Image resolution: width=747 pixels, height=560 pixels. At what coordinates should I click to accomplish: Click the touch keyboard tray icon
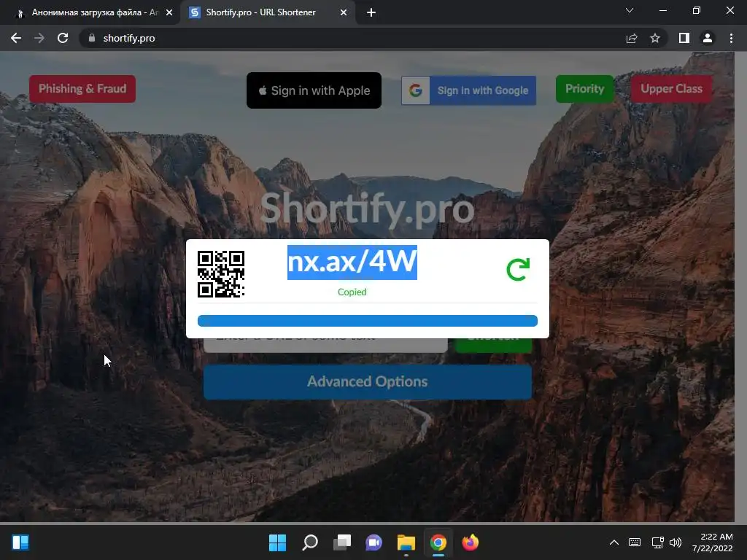pyautogui.click(x=635, y=542)
